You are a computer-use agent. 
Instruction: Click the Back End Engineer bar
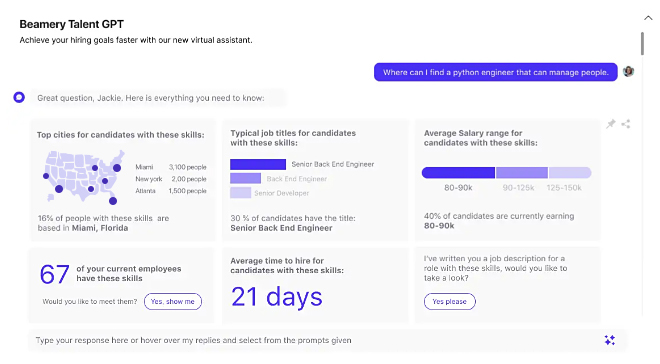[x=245, y=178]
